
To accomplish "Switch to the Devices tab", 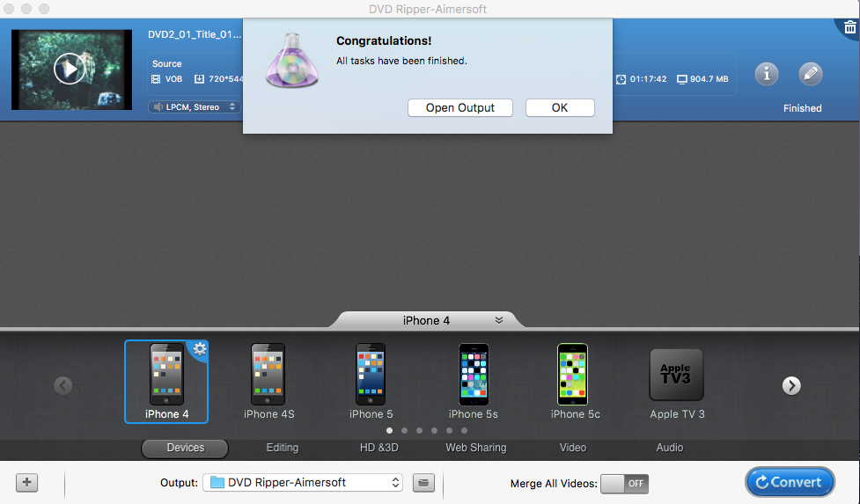I will click(185, 448).
